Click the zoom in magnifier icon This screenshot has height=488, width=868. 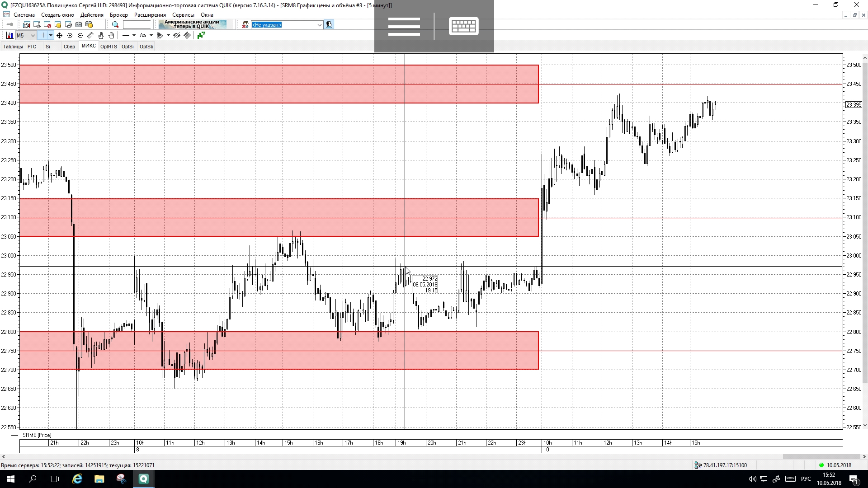(x=70, y=35)
